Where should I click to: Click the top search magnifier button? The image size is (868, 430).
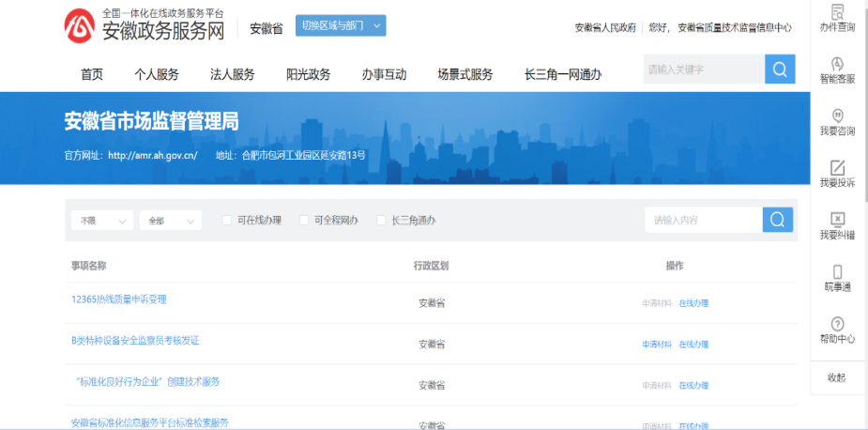click(780, 69)
